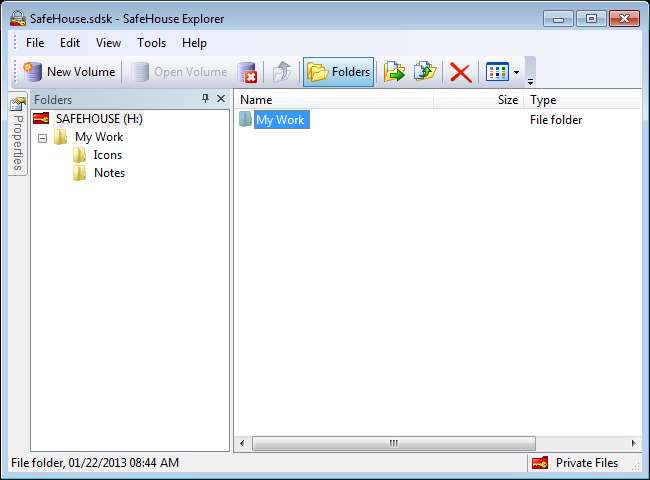Image resolution: width=650 pixels, height=480 pixels.
Task: Toggle the Folders pane button
Action: (x=338, y=72)
